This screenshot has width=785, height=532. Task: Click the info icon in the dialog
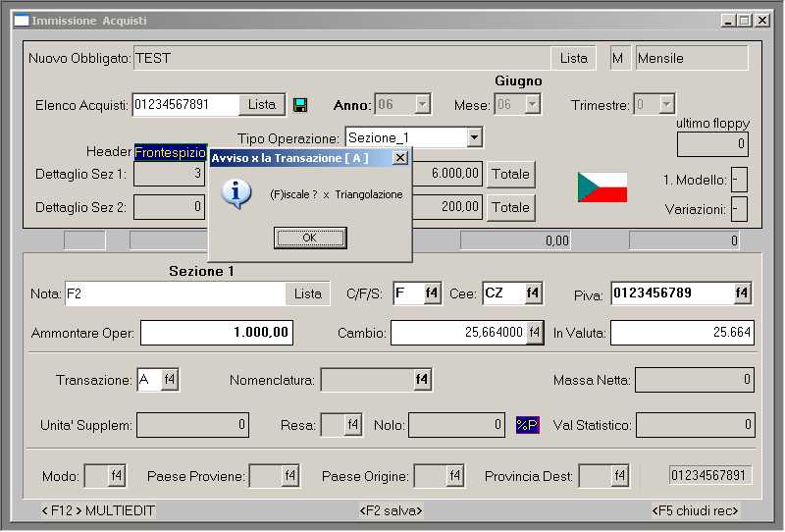click(x=235, y=193)
